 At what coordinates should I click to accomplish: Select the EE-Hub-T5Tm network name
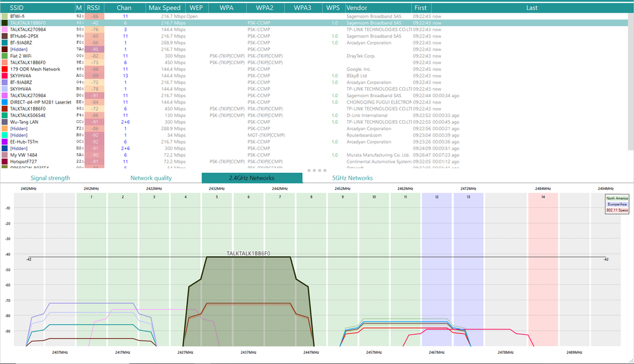[24, 142]
